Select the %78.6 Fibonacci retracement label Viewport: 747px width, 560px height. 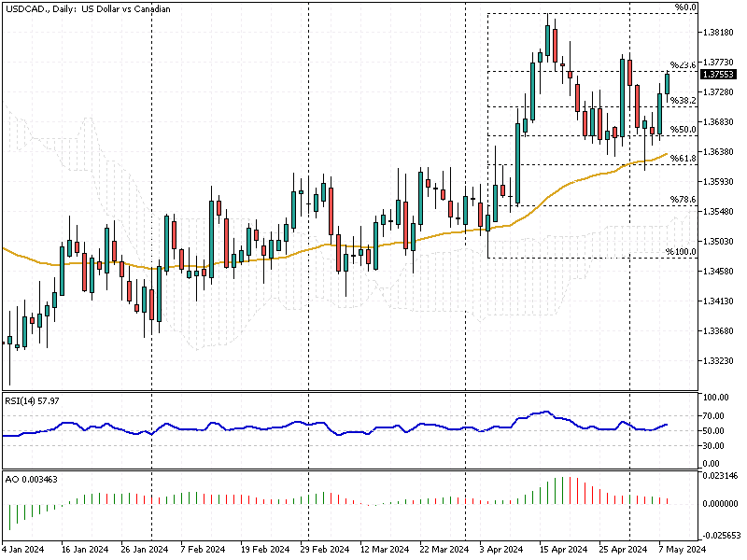point(684,200)
